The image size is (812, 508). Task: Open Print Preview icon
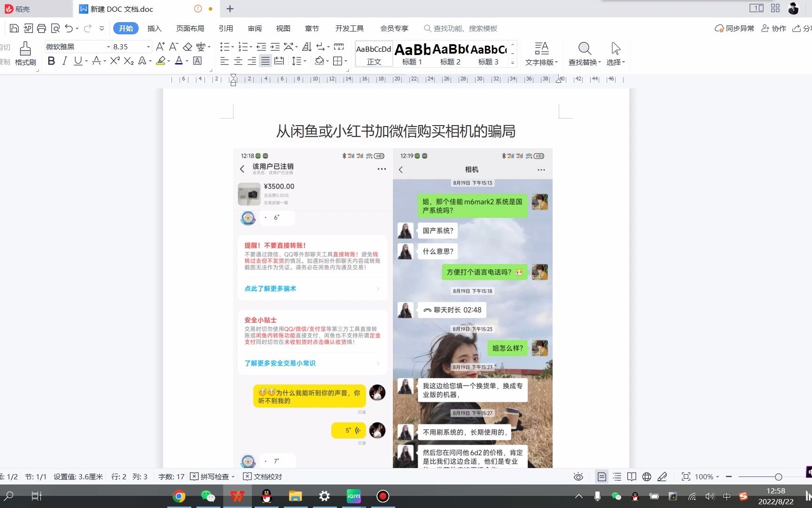click(55, 28)
